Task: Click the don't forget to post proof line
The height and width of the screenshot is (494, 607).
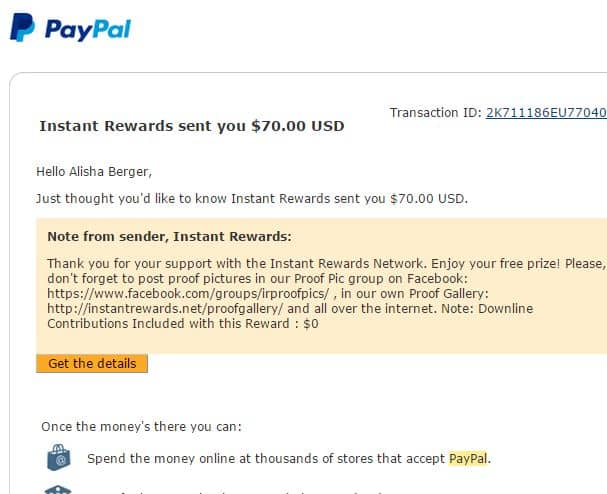Action: [257, 279]
